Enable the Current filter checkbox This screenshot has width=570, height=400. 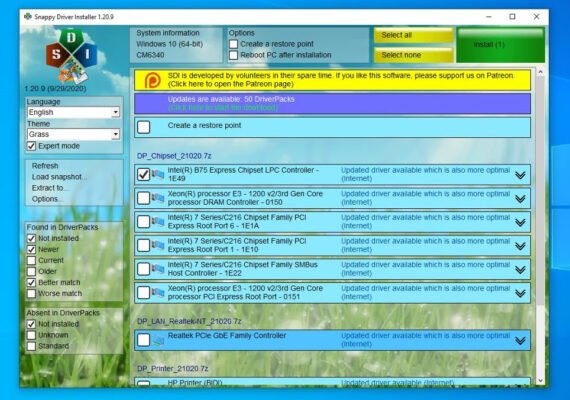tap(31, 260)
